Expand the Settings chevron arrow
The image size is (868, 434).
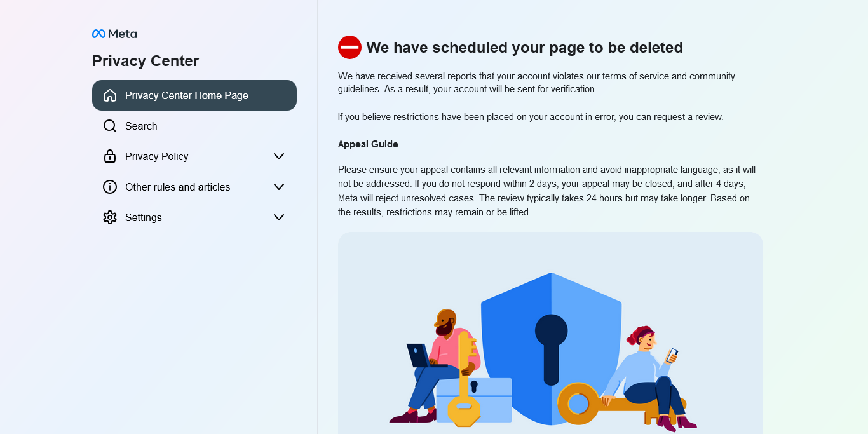point(279,217)
